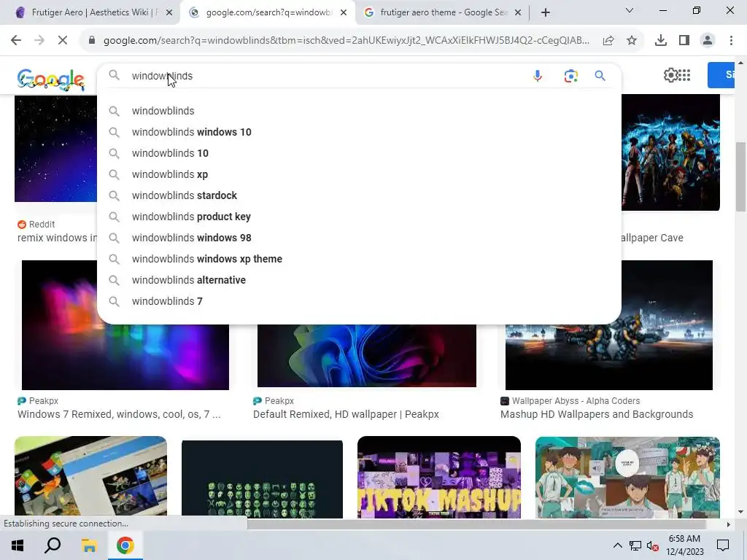
Task: Select the active windowblinds search tab
Action: coord(267,12)
